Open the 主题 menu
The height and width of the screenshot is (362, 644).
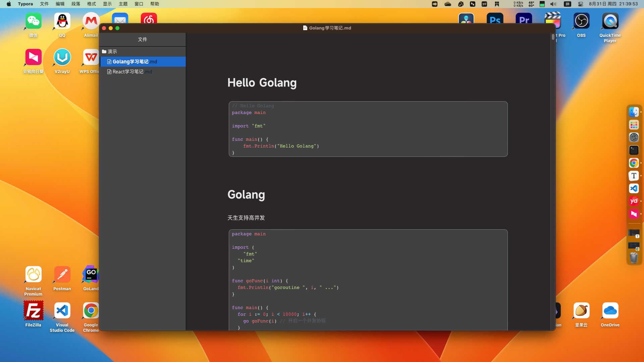click(123, 4)
